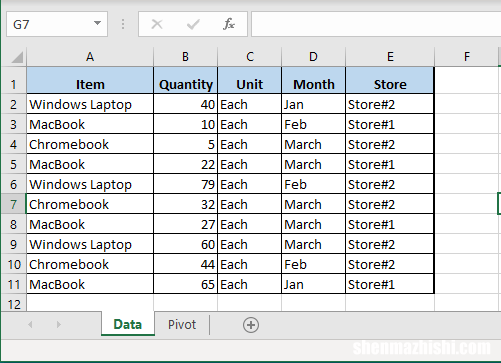Select MacBook cell in row 5
501x363 pixels.
tap(90, 164)
